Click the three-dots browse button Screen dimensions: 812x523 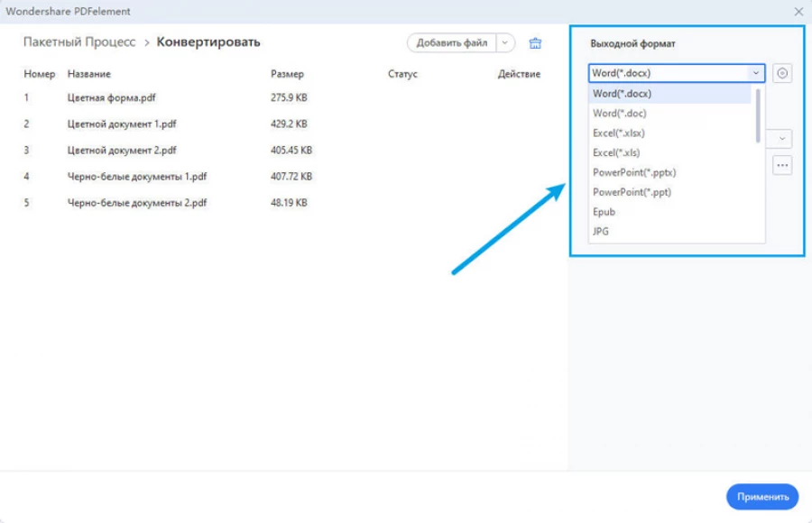[781, 165]
